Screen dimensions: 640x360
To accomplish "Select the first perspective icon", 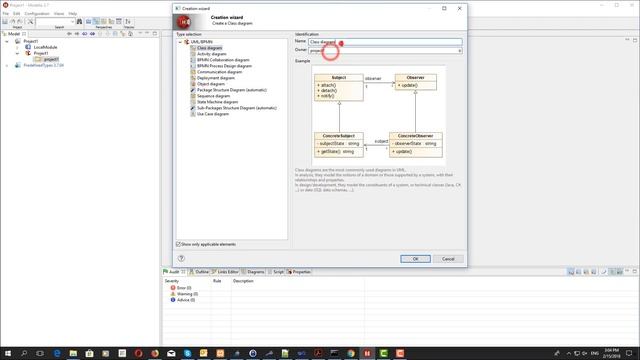I will point(88,21).
